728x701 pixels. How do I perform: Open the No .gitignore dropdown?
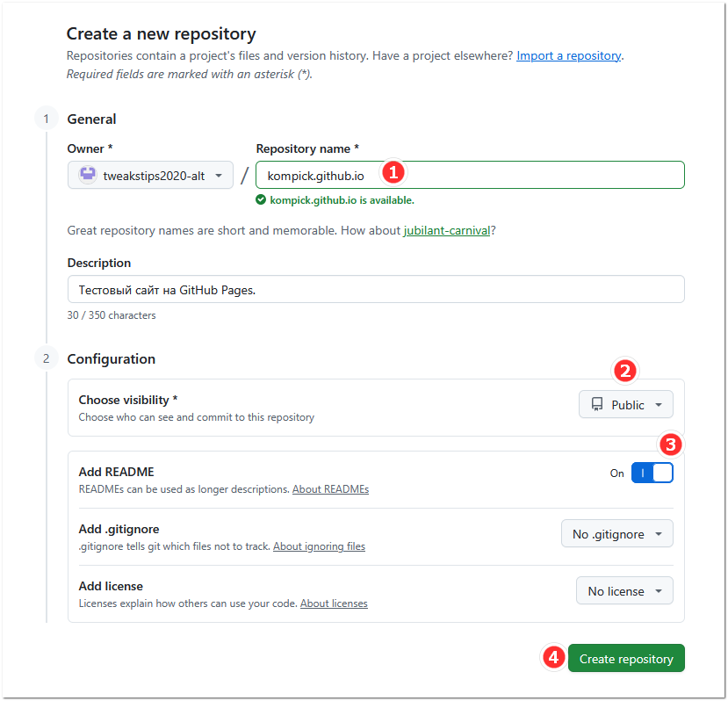point(616,533)
